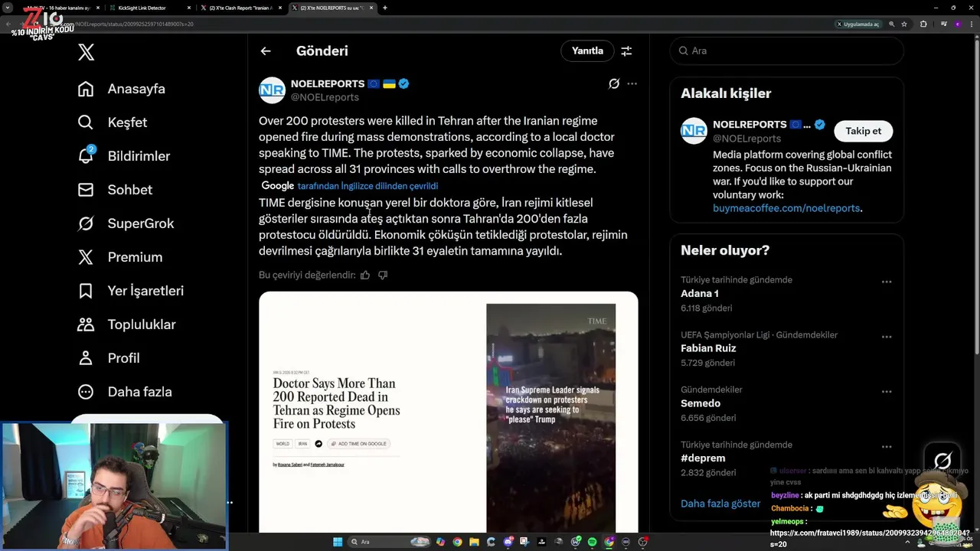
Task: Open Chrome from the taskbar
Action: pyautogui.click(x=457, y=542)
